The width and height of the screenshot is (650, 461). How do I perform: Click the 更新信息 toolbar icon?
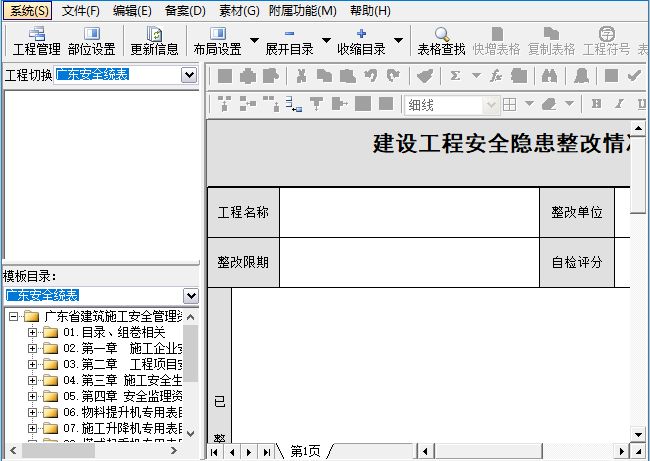pos(154,41)
